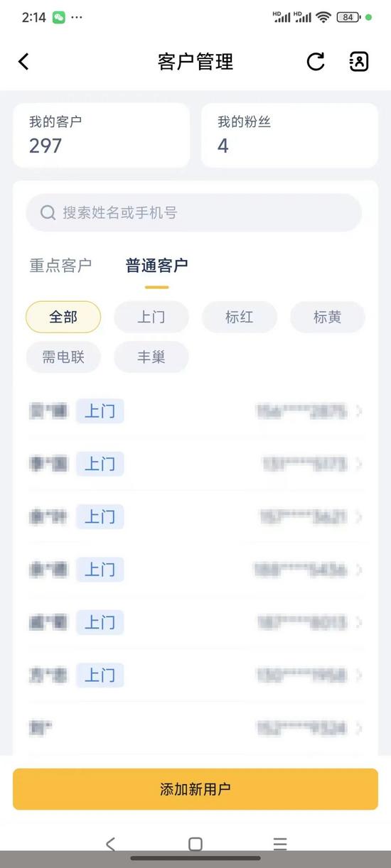391x868 pixels.
Task: Open the Android recent apps menu
Action: (x=280, y=844)
